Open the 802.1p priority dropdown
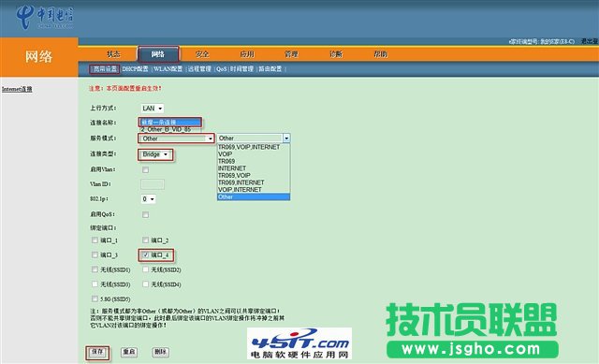This screenshot has width=599, height=364. point(148,199)
